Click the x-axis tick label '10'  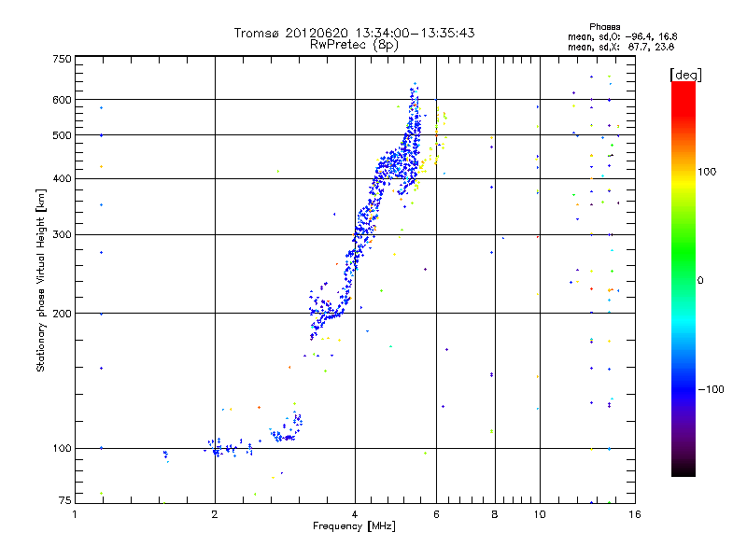coord(540,514)
